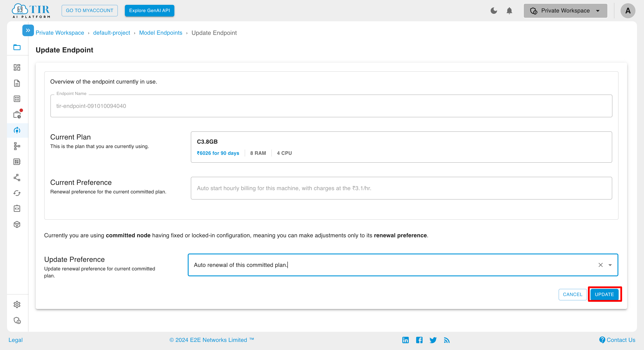Select the highlighted Model Endpoints sidebar icon
This screenshot has height=350, width=644.
tap(17, 130)
